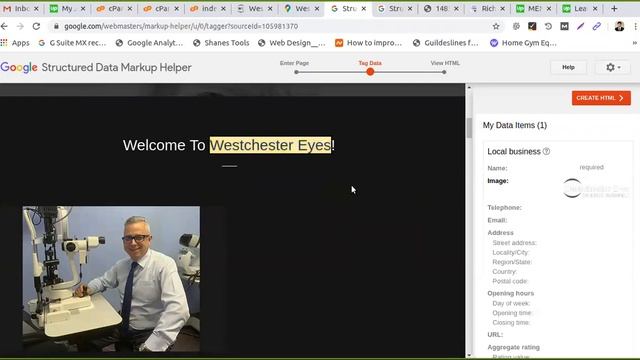
Task: Show more bookmarks with the overflow chevron
Action: pyautogui.click(x=635, y=43)
